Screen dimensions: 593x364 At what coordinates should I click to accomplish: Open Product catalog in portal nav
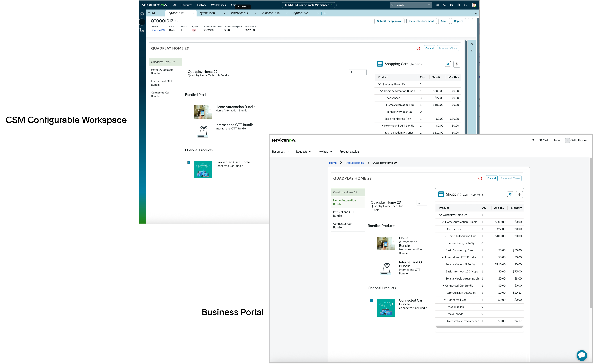pyautogui.click(x=349, y=152)
